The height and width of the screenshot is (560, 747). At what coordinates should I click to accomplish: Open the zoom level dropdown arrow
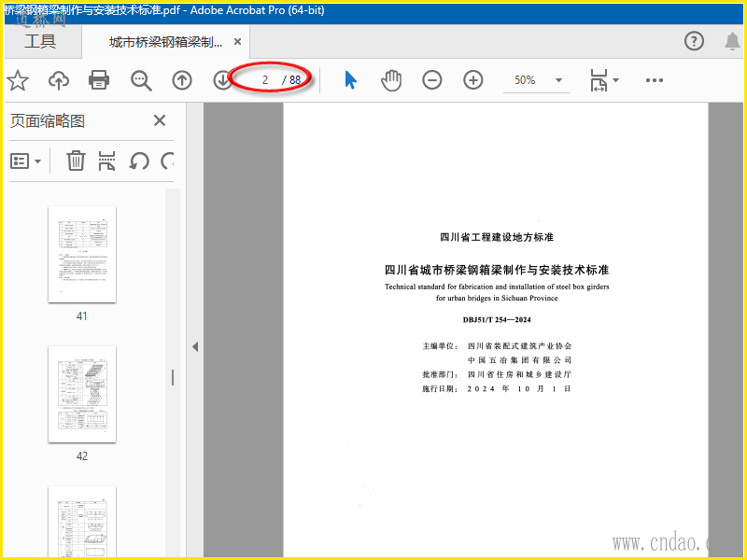(x=558, y=80)
